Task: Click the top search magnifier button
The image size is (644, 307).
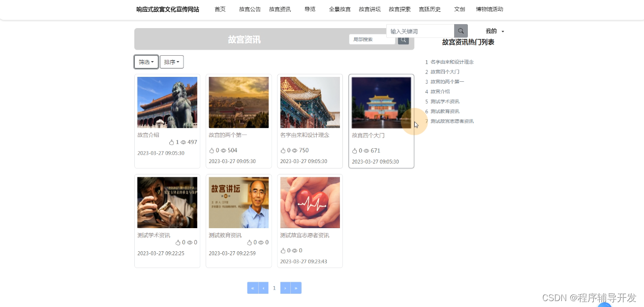Action: tap(461, 31)
